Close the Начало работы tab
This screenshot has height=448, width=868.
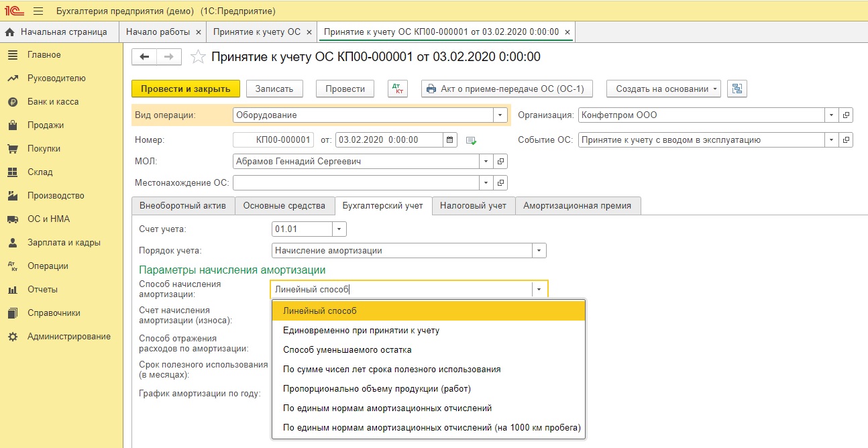(x=198, y=32)
